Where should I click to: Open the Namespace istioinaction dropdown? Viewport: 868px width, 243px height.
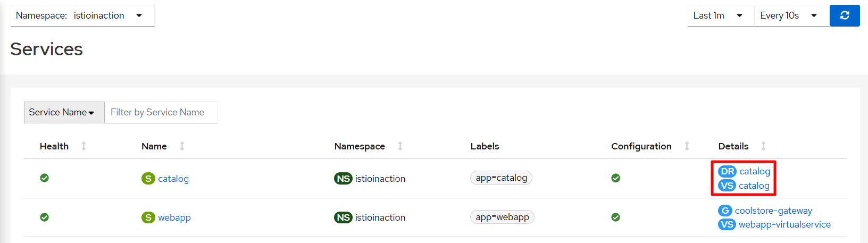82,15
